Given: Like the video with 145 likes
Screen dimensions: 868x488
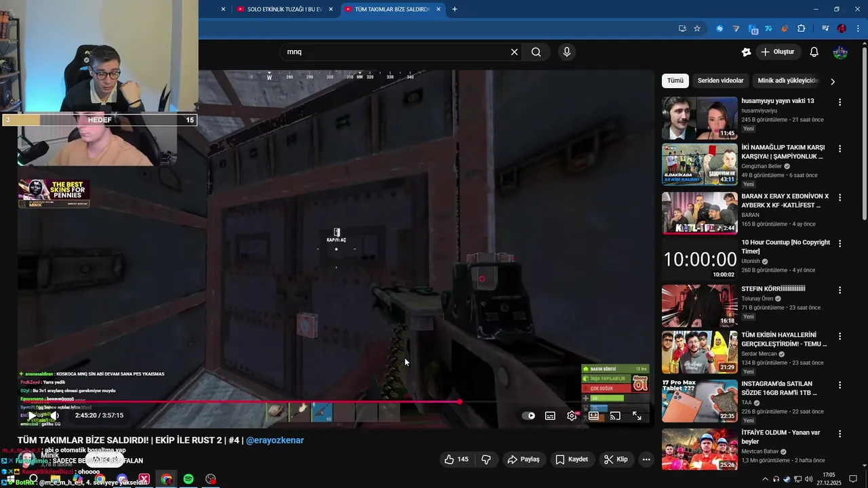Looking at the screenshot, I should coord(456,459).
